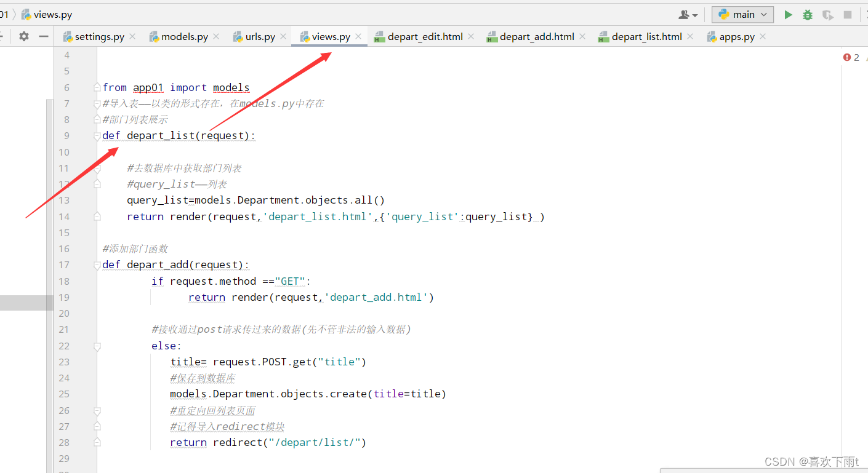Click line number 13 in the gutter
The width and height of the screenshot is (868, 473).
pos(64,200)
